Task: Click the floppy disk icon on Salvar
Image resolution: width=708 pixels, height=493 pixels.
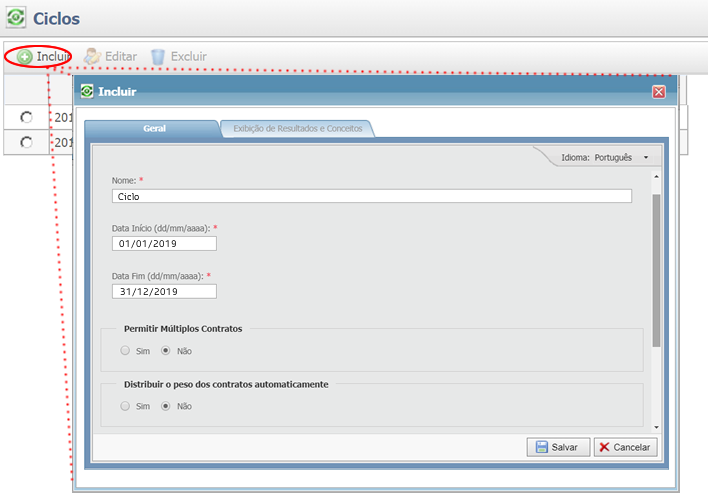Action: click(541, 447)
